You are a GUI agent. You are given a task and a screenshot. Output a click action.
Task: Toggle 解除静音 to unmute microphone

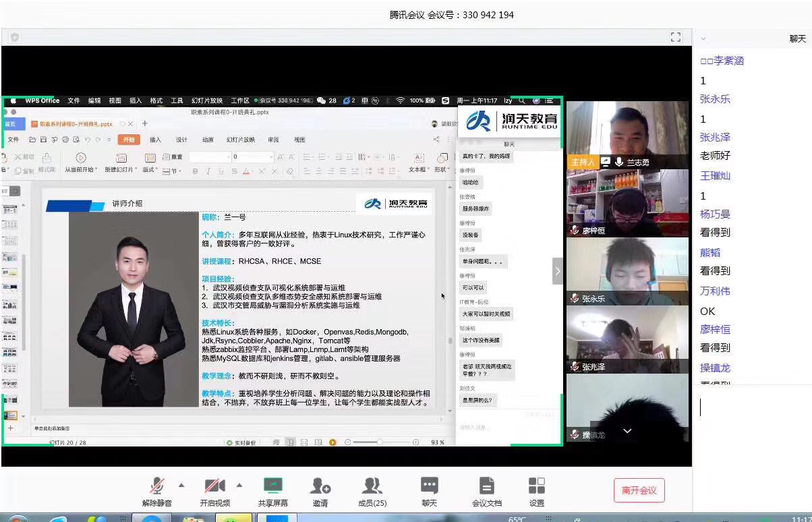(157, 486)
